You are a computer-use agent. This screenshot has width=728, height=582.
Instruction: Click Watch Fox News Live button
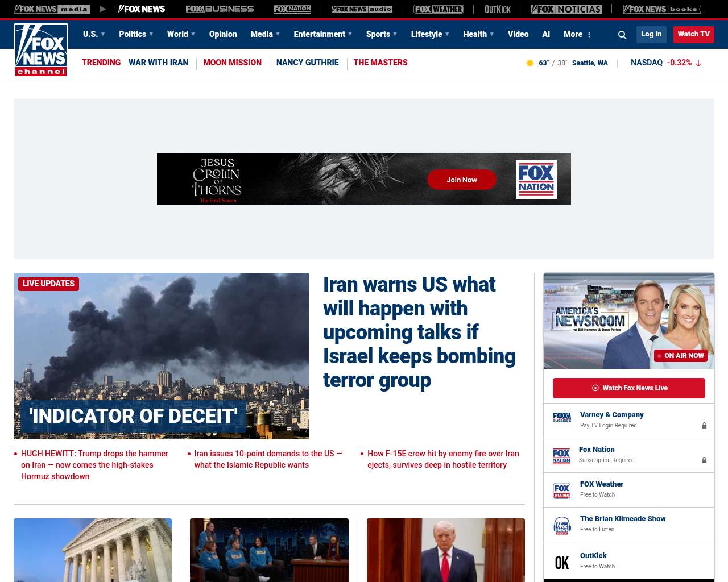(x=629, y=388)
